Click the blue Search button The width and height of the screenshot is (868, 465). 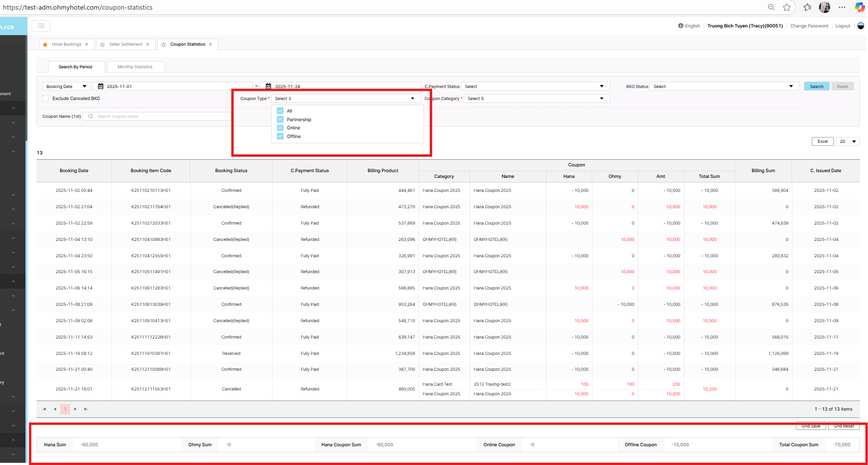[816, 87]
